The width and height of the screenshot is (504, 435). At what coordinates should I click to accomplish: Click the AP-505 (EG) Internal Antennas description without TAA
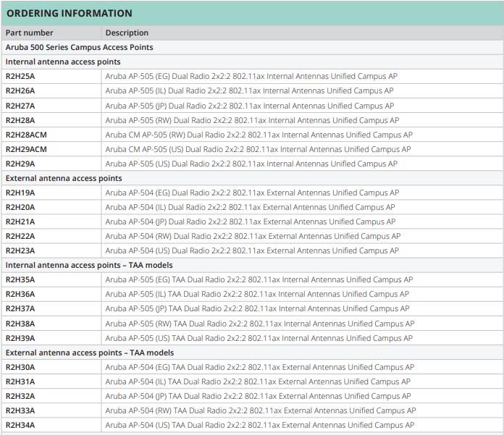click(251, 77)
